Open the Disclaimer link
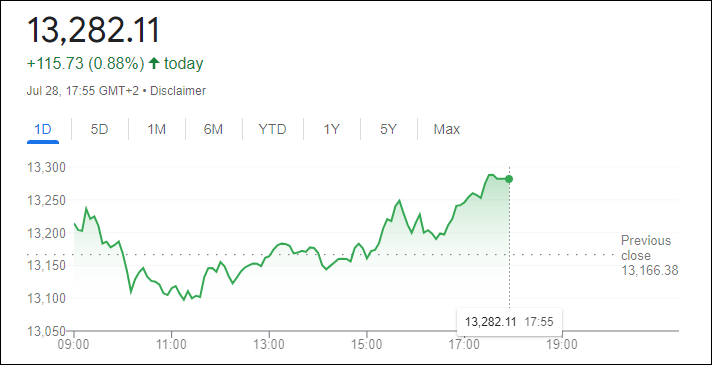Screen dimensions: 712x365 point(178,91)
